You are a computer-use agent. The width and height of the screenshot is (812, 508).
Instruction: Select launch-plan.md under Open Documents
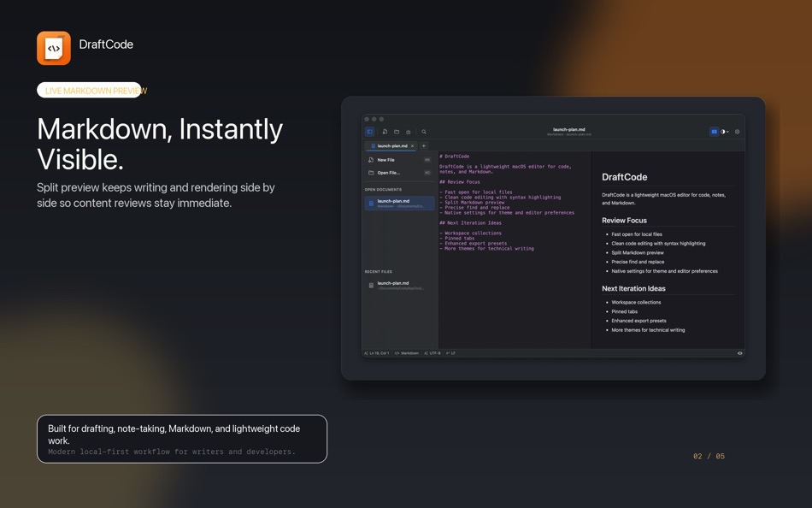(399, 204)
